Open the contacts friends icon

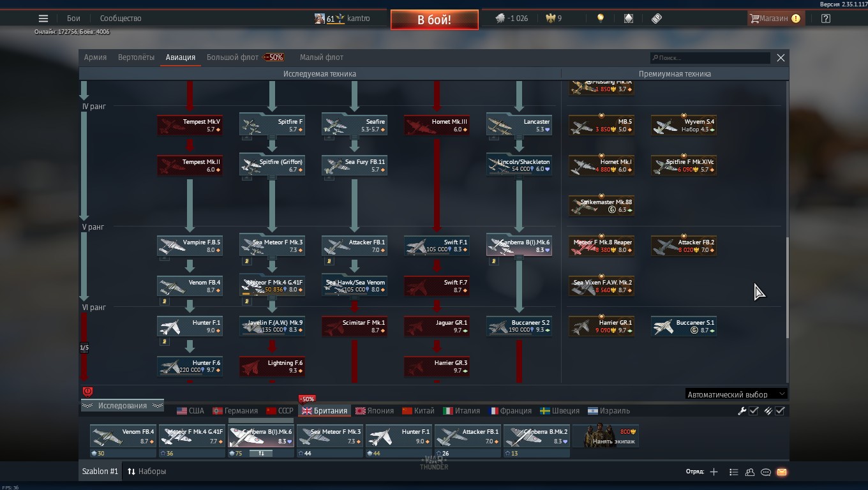(750, 472)
